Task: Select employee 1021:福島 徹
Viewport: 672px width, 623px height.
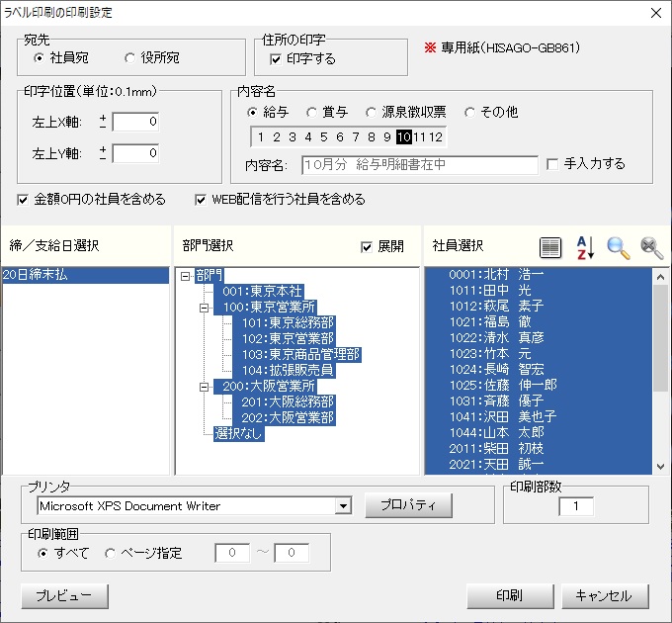Action: pyautogui.click(x=539, y=322)
